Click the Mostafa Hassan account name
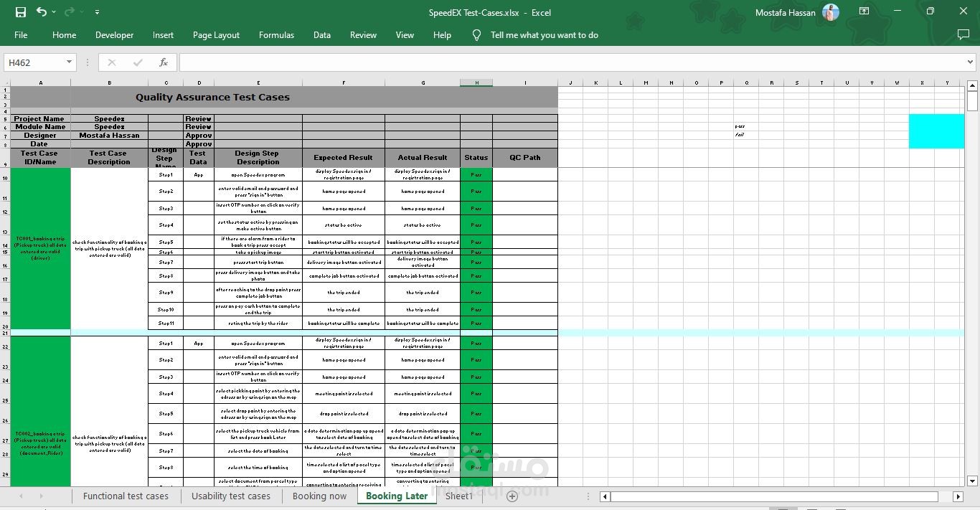 tap(785, 12)
